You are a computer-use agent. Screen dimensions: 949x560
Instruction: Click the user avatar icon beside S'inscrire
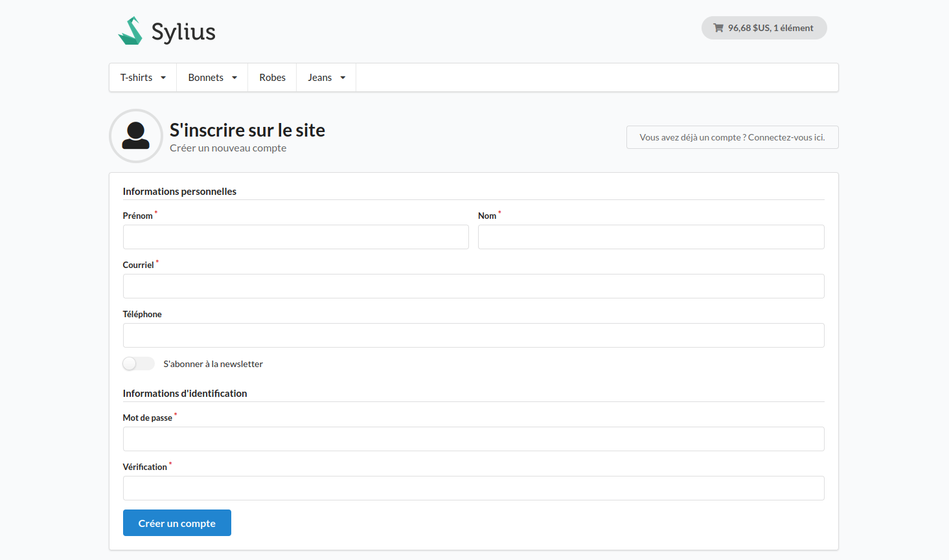click(x=136, y=136)
